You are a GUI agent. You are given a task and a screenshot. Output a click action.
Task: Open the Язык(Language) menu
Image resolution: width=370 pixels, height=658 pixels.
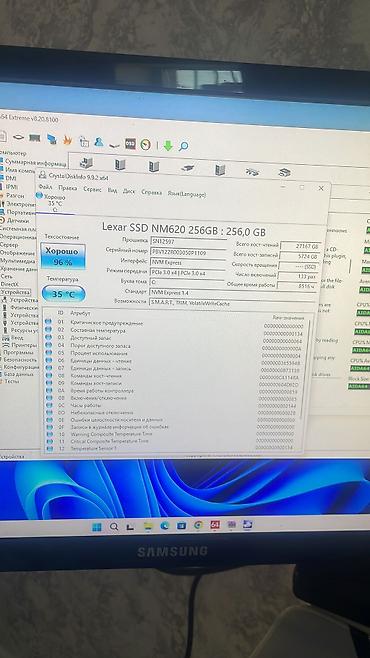pos(187,194)
